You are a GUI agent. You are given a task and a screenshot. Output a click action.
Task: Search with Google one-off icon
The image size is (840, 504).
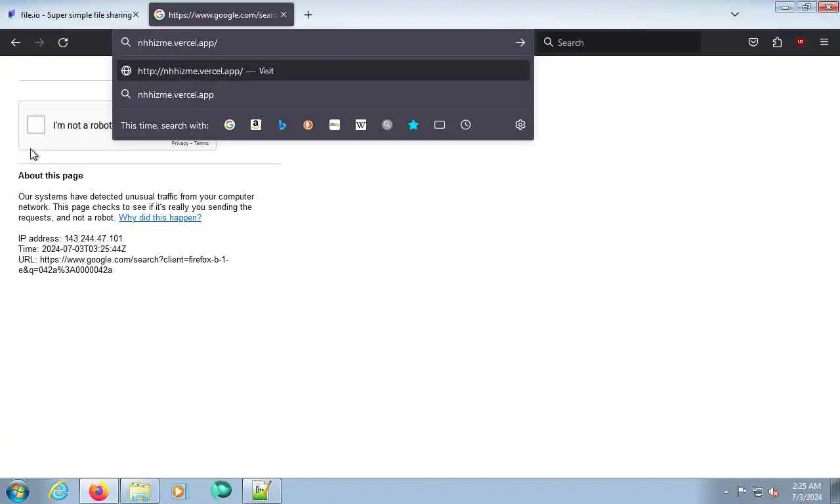point(230,125)
